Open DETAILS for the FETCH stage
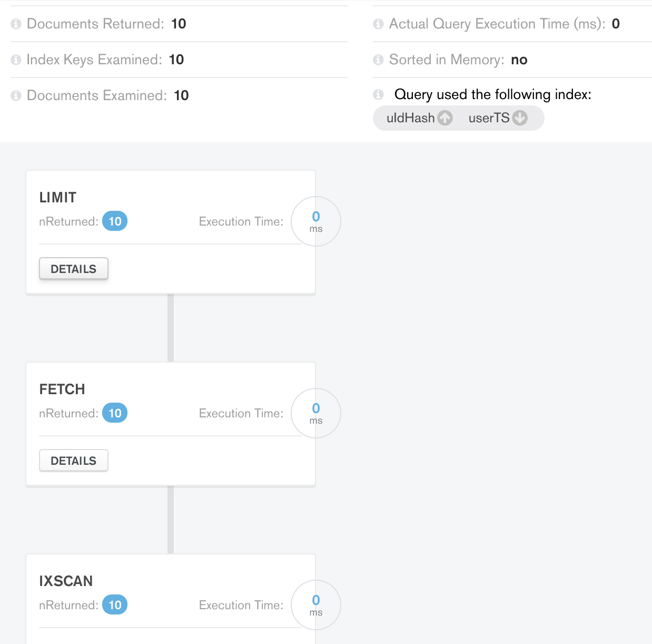This screenshot has width=652, height=644. pyautogui.click(x=74, y=461)
